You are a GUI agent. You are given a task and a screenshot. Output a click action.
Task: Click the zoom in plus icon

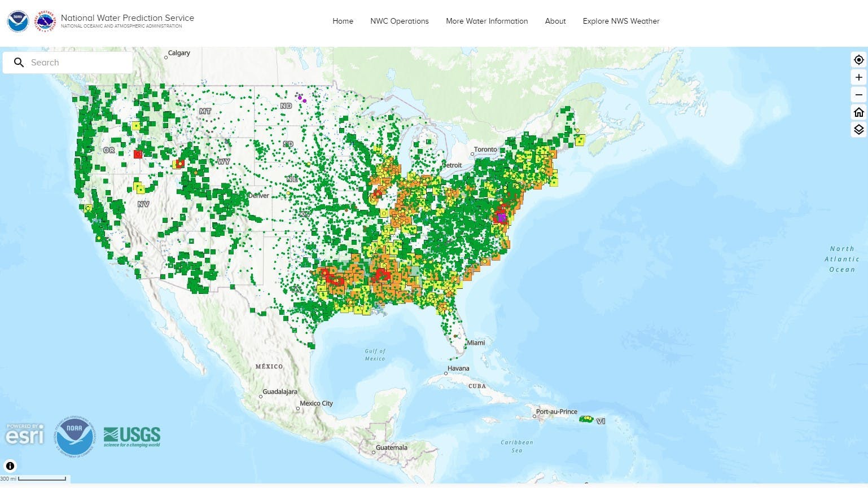coord(858,77)
